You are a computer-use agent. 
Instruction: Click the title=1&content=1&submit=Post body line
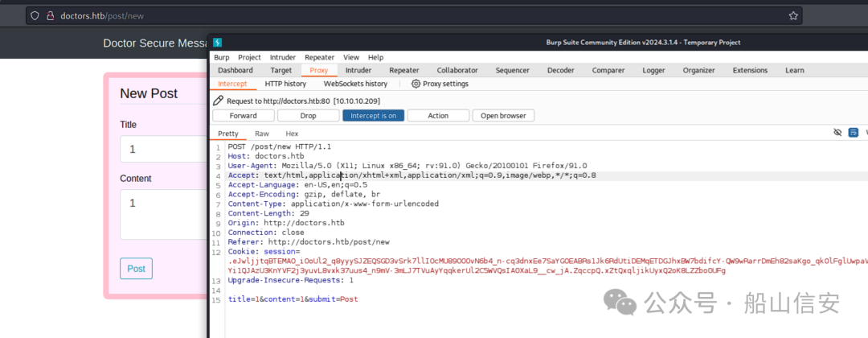click(293, 299)
